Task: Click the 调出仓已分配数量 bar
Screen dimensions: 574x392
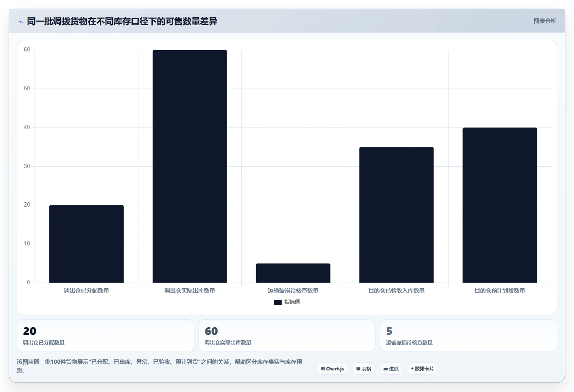Action: click(x=87, y=244)
